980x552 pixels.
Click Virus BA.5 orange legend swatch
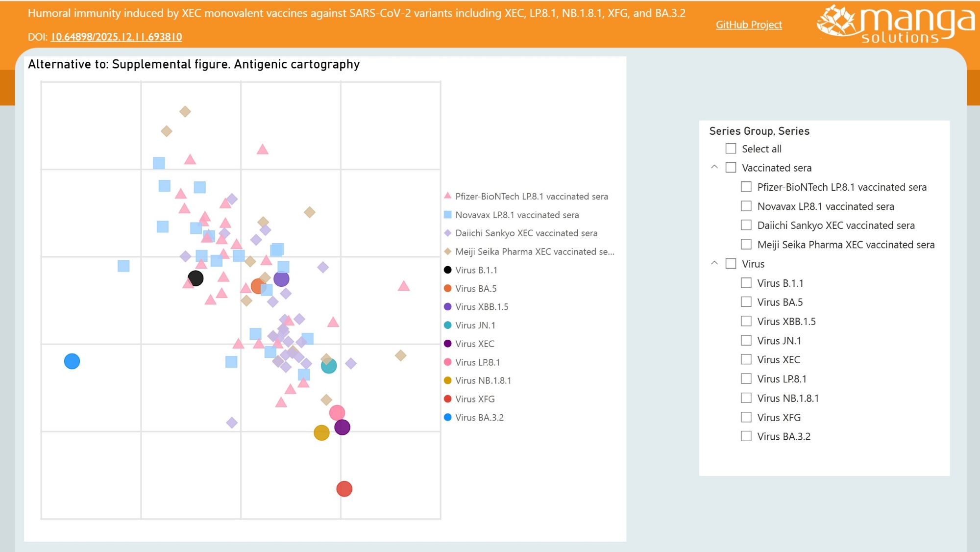(x=447, y=288)
